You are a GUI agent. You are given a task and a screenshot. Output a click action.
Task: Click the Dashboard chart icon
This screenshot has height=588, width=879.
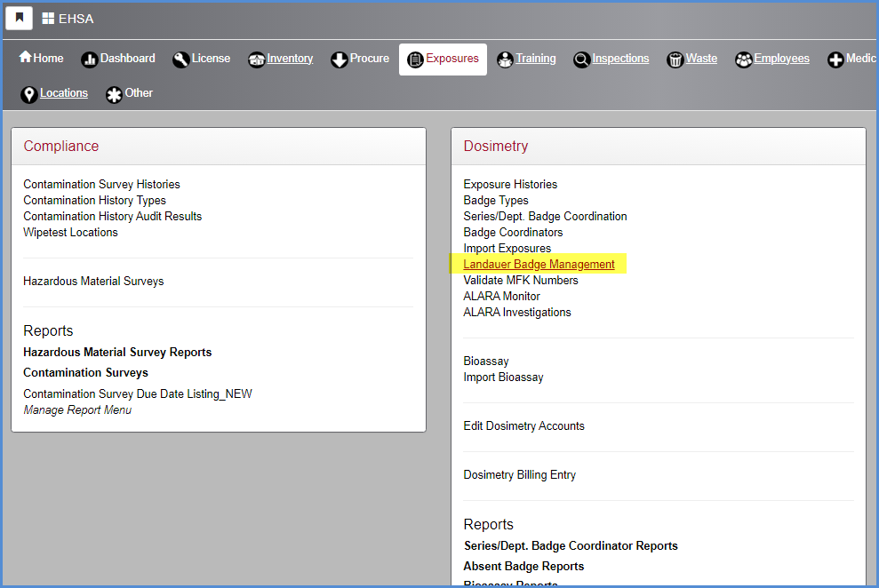pos(90,60)
